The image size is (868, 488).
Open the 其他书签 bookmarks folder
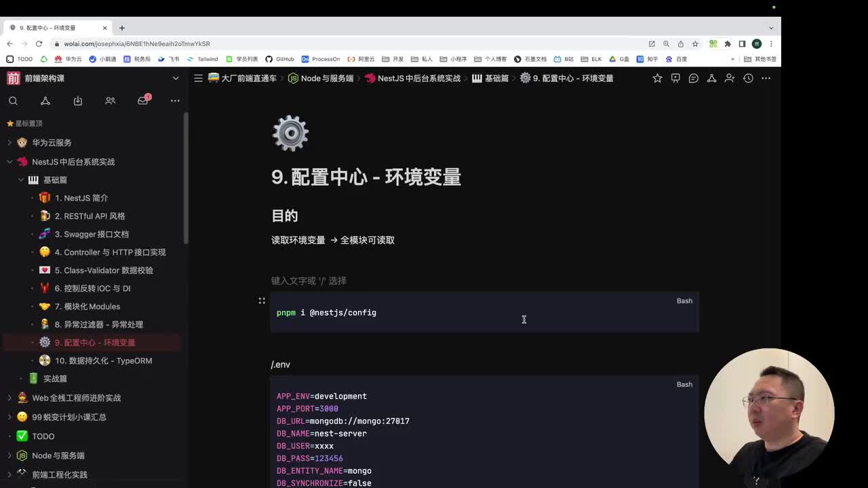(x=760, y=59)
